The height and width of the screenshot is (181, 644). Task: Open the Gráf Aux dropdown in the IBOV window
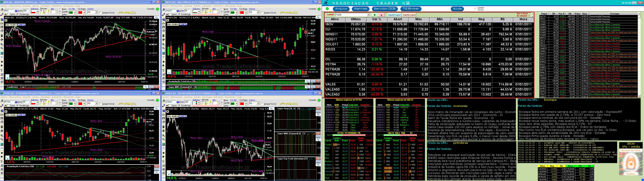[x=37, y=12]
